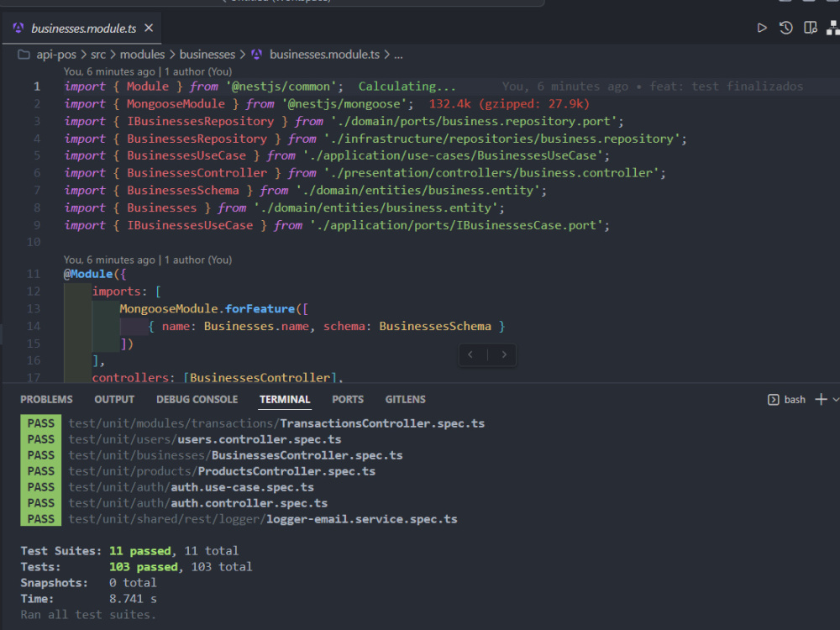This screenshot has width=840, height=630.
Task: Click the 132.4k gzipped import cost
Action: [509, 104]
